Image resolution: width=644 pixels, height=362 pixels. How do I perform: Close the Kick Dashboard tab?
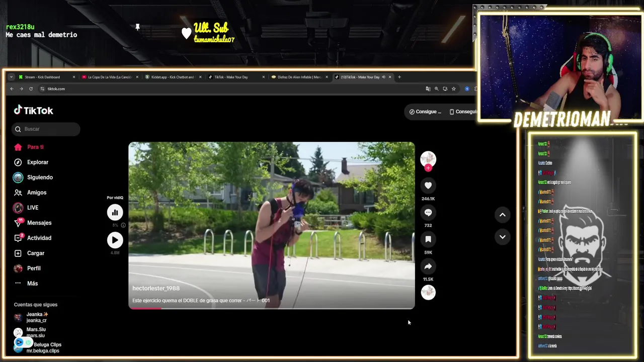point(73,77)
